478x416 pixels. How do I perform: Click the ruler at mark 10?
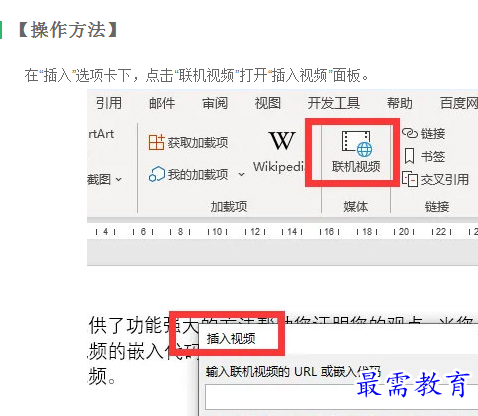click(x=217, y=231)
